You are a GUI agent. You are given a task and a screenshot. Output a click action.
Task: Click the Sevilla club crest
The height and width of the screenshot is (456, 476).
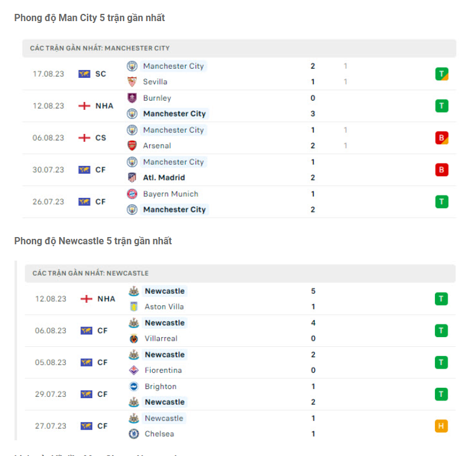[132, 82]
